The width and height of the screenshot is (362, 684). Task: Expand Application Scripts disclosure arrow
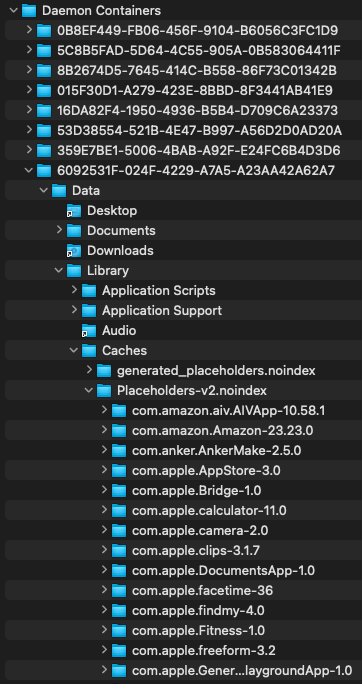click(74, 290)
